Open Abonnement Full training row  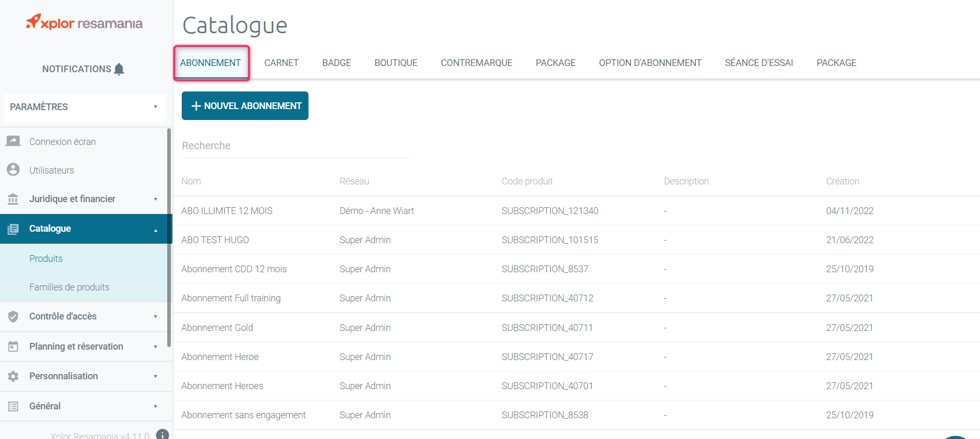coord(576,298)
